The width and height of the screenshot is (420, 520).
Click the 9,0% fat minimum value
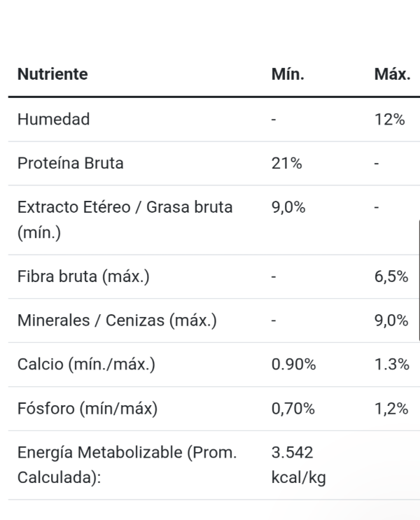[x=288, y=207]
